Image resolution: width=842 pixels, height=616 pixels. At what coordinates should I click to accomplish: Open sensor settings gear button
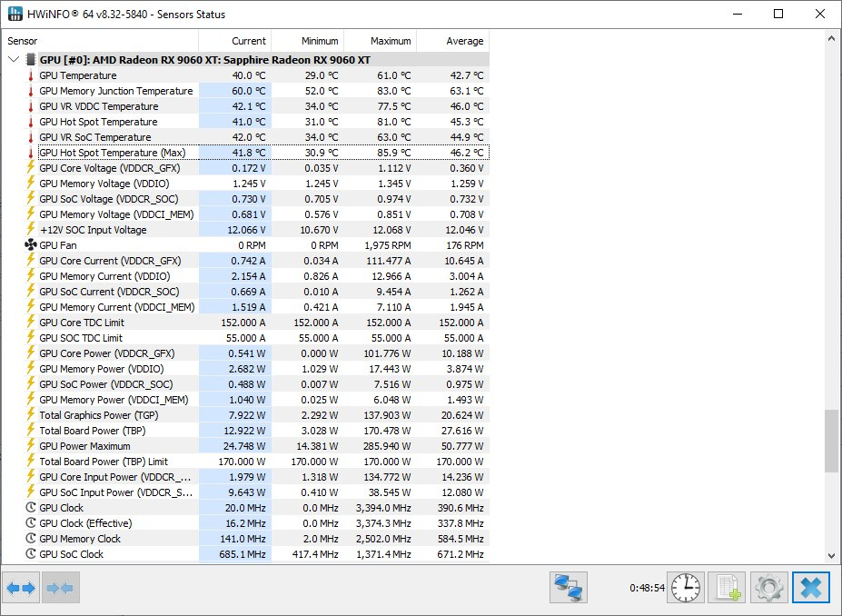coord(769,588)
